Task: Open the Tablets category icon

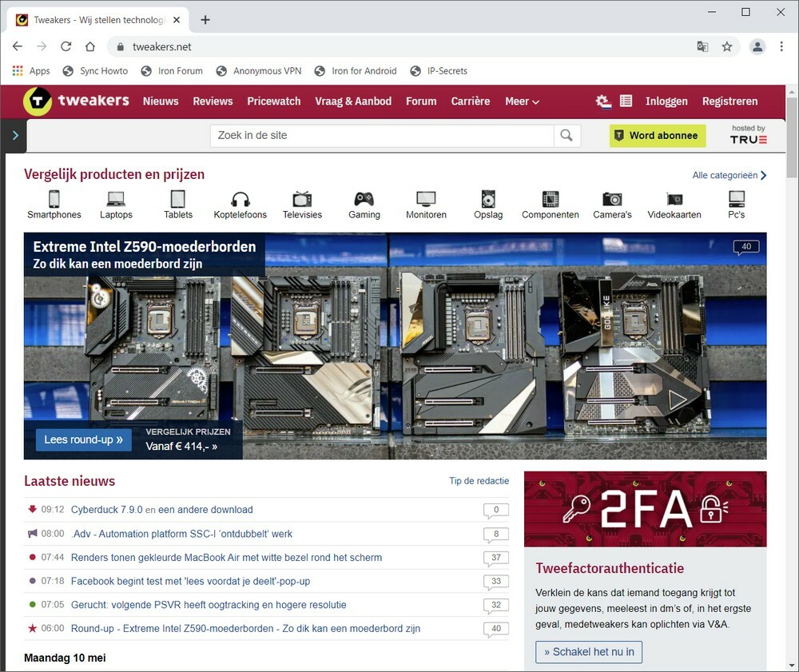Action: pyautogui.click(x=178, y=199)
